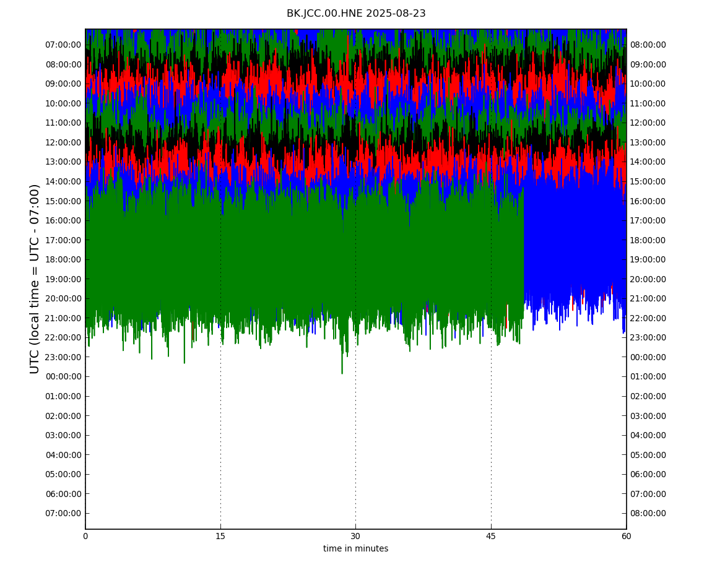This screenshot has width=712, height=588.
Task: Click the x-axis tick label 0
Action: (x=85, y=536)
